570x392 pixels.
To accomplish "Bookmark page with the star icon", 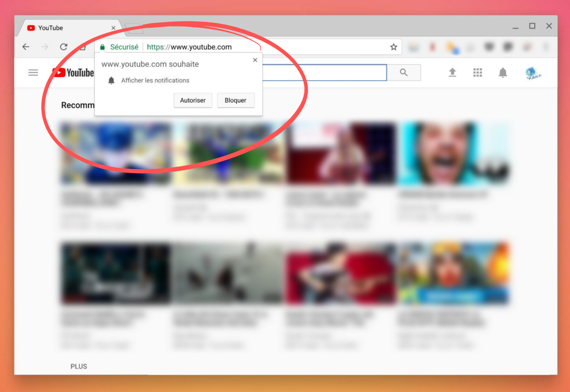I will (393, 47).
